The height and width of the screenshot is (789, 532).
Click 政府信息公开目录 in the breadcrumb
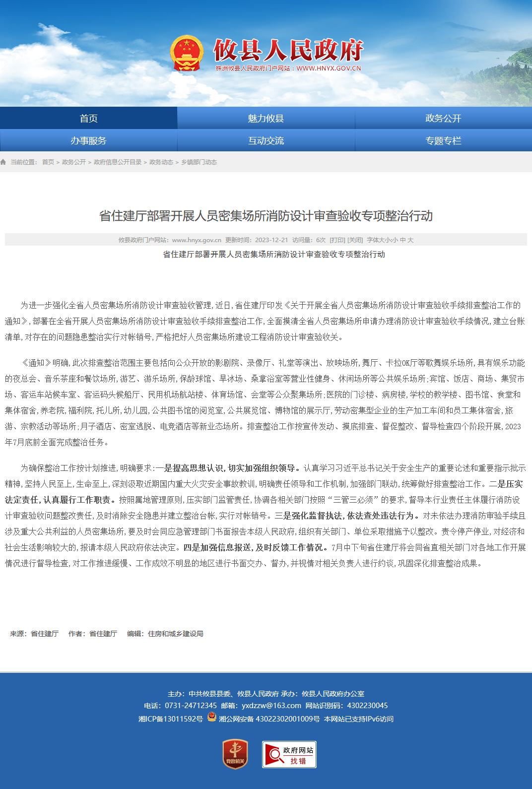point(118,162)
